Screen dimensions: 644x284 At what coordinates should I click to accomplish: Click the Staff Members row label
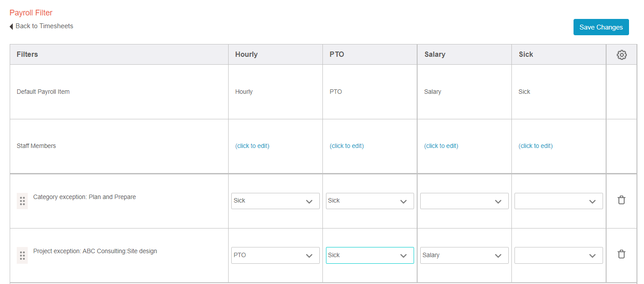click(36, 146)
